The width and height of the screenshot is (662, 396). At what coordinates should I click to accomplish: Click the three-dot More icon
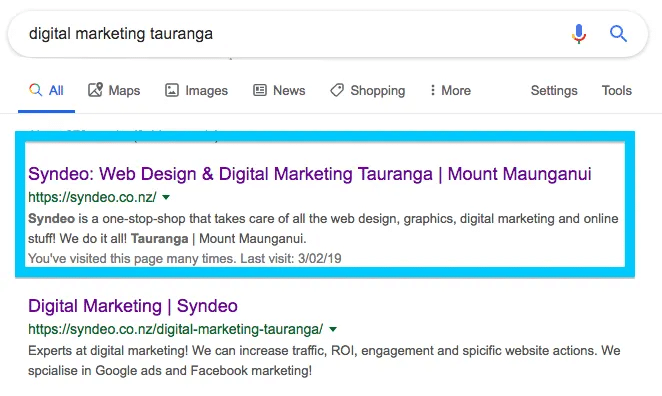pyautogui.click(x=432, y=90)
